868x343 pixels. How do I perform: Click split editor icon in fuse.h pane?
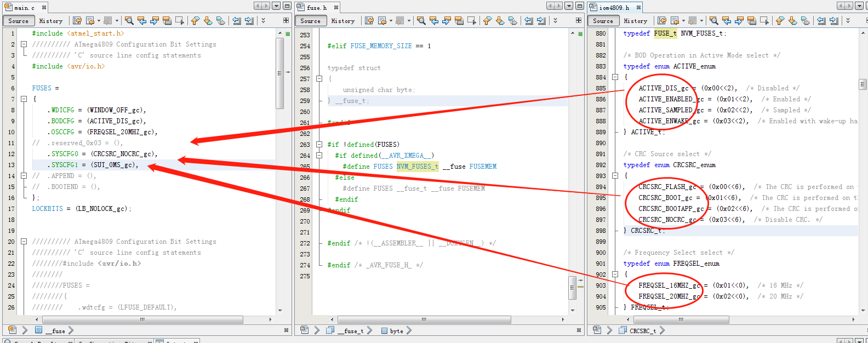click(578, 20)
